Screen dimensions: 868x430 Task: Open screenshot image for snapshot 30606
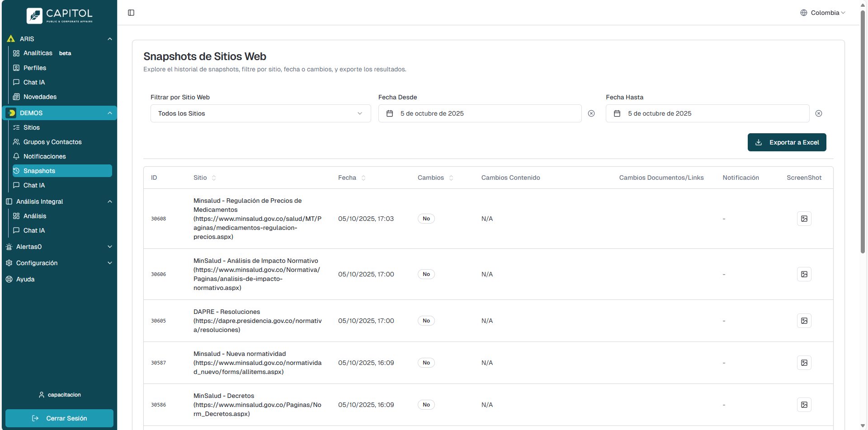(804, 274)
